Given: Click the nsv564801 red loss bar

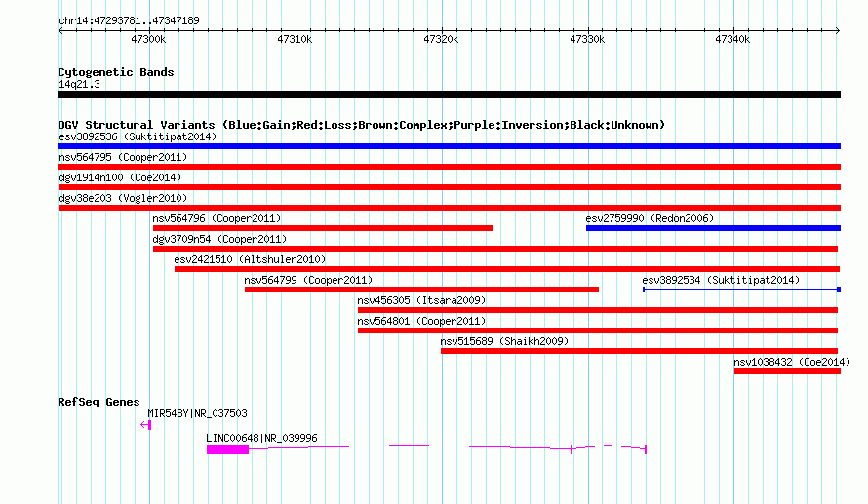Looking at the screenshot, I should pos(598,330).
